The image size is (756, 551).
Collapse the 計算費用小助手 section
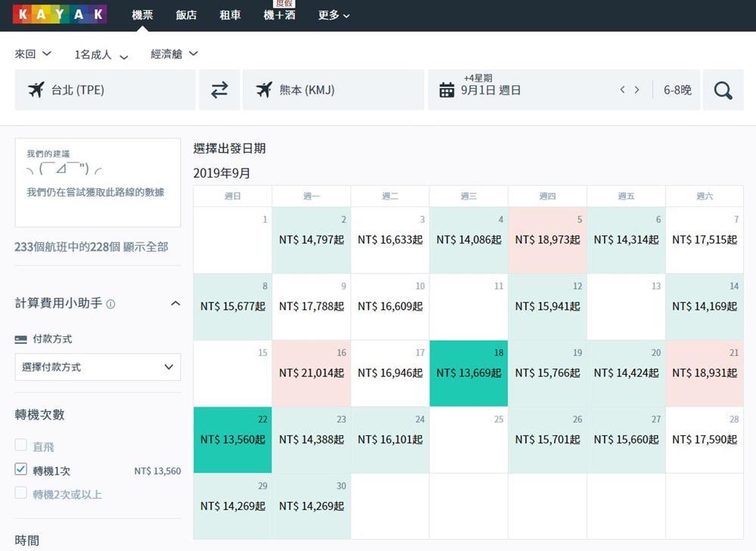(175, 303)
